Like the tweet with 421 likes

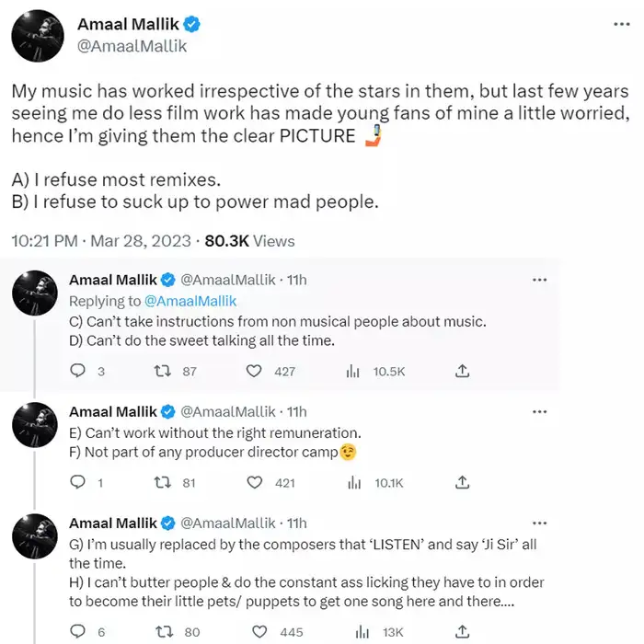coord(254,482)
